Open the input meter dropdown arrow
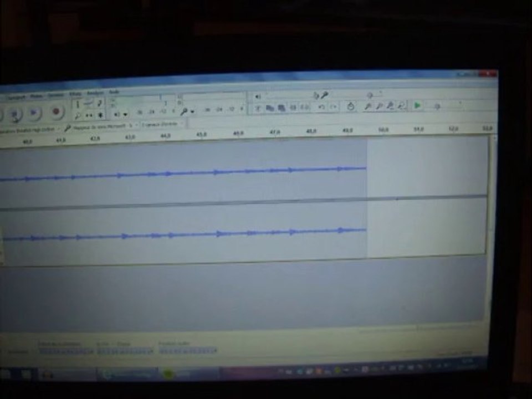 [192, 111]
